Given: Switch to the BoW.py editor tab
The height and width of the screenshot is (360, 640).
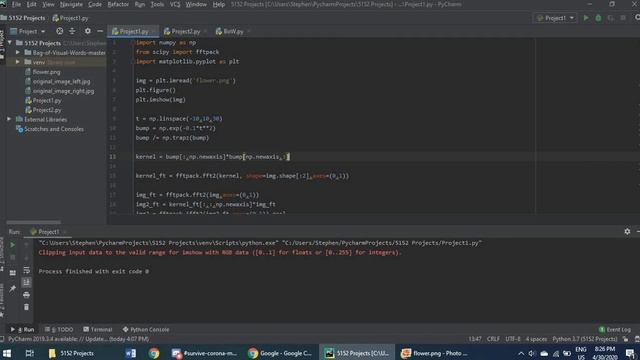Looking at the screenshot, I should click(233, 31).
